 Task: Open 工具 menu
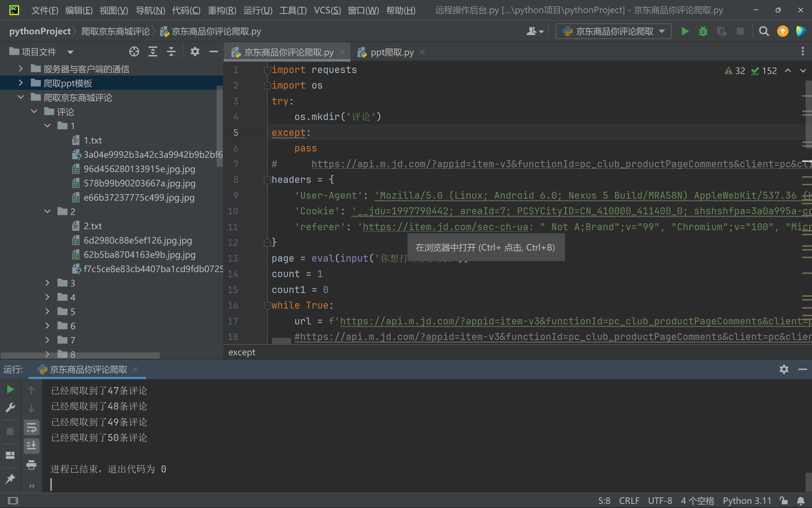coord(293,10)
